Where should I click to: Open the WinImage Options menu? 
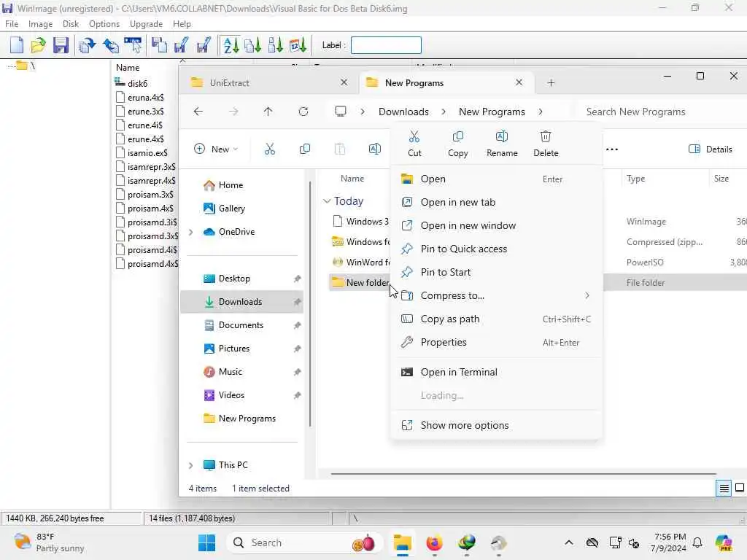[x=104, y=24]
